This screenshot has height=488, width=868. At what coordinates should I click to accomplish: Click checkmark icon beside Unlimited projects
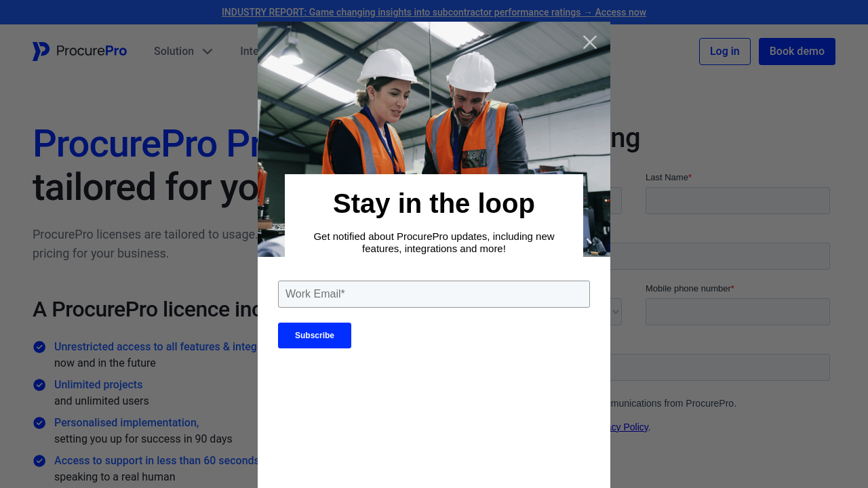(x=39, y=385)
